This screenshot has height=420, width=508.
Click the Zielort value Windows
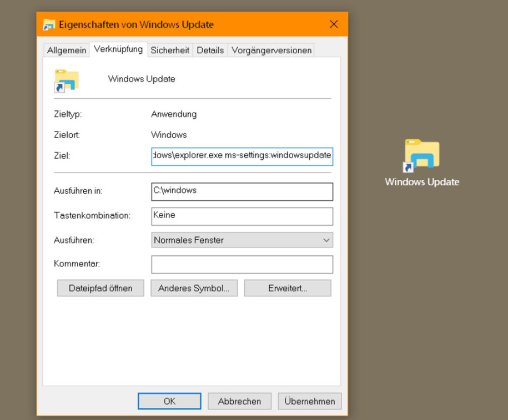pos(169,135)
